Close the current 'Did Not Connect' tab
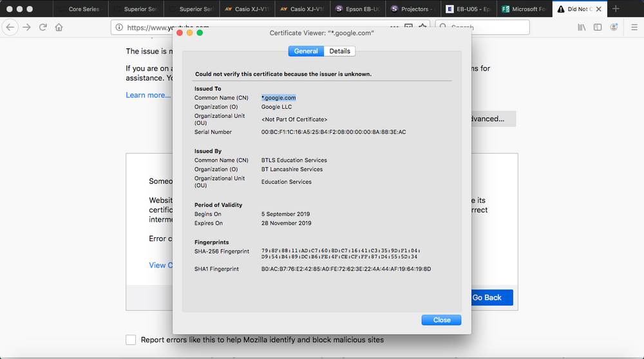This screenshot has height=359, width=644. (599, 9)
